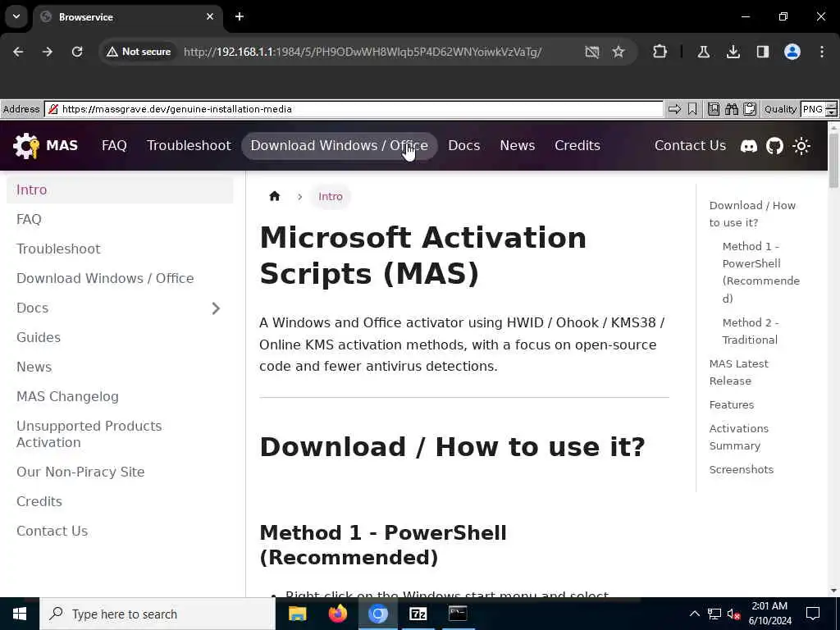Click the MAS brand text in header
840x630 pixels.
tap(62, 146)
